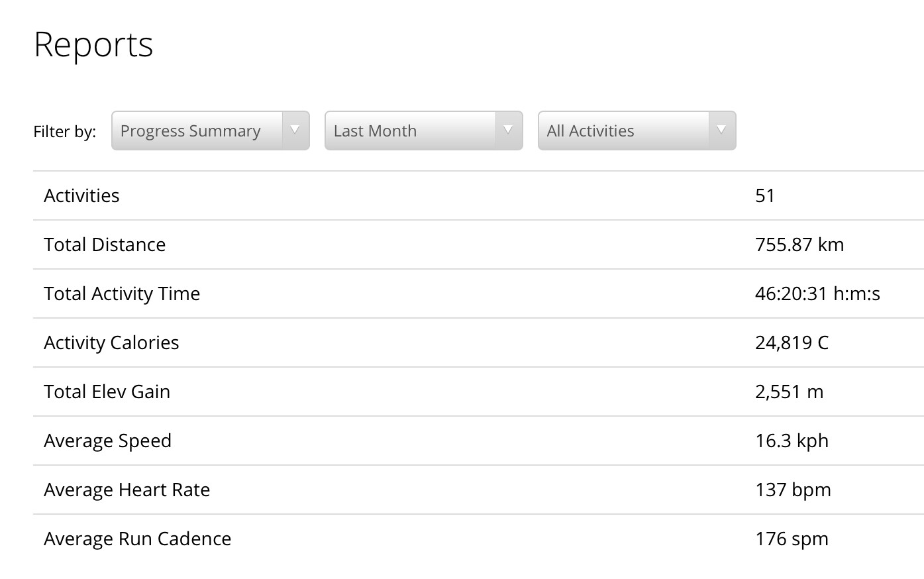Click the Reports page heading
Image resolution: width=924 pixels, height=579 pixels.
click(x=93, y=45)
